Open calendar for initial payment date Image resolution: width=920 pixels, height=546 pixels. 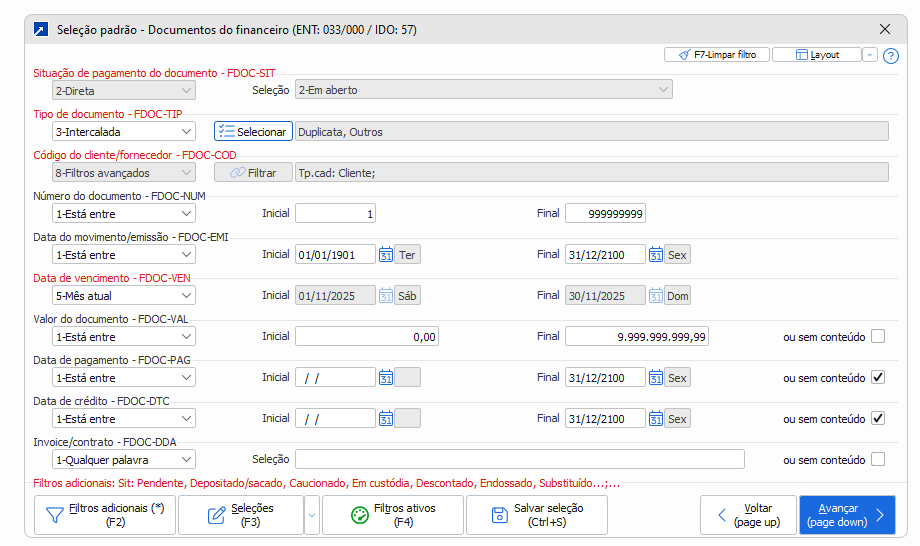386,378
